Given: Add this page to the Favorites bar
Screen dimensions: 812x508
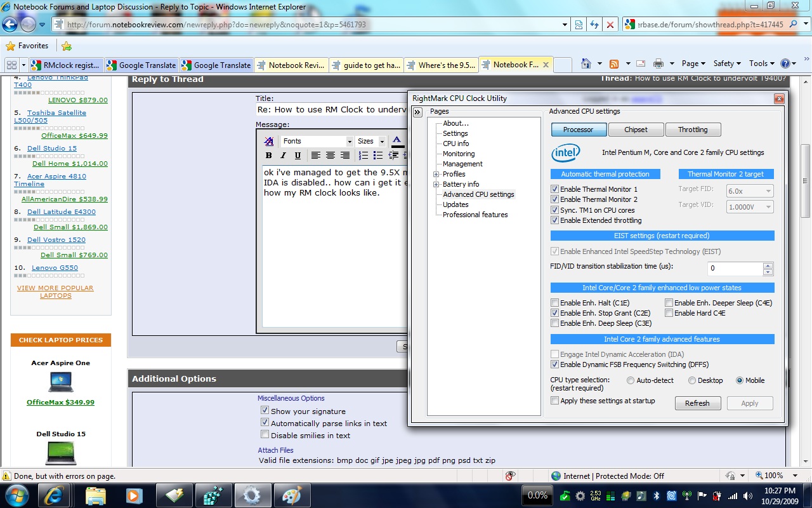Looking at the screenshot, I should 67,46.
